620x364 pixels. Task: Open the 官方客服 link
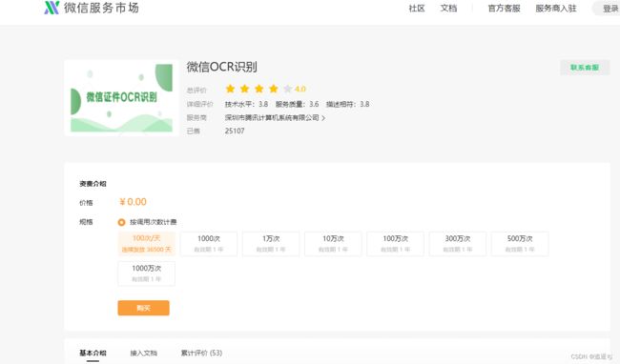click(505, 9)
